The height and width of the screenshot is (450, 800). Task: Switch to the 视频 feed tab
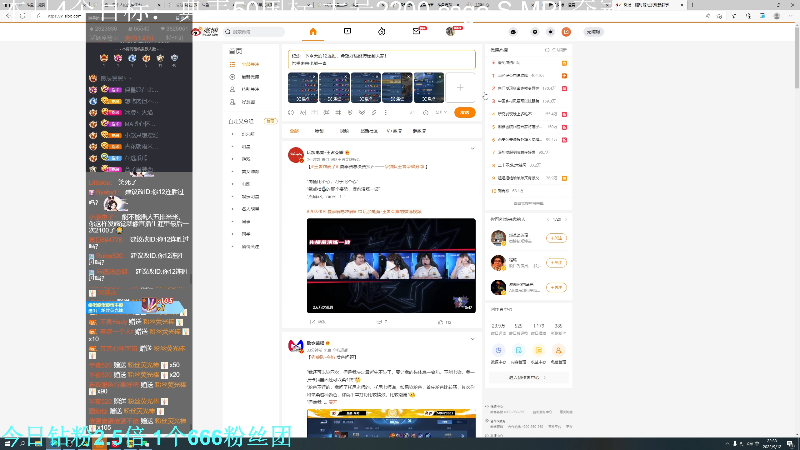pos(344,131)
